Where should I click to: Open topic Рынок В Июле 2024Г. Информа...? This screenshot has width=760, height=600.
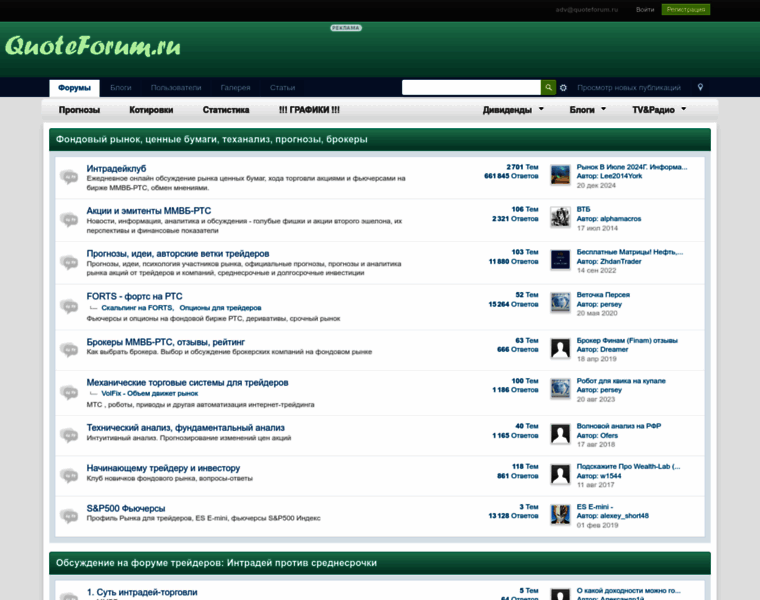coord(632,167)
